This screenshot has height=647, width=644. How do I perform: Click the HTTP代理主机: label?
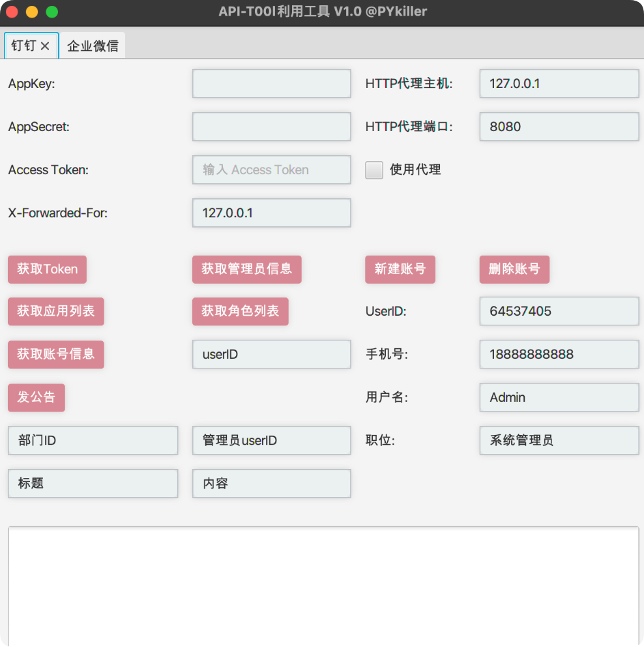pyautogui.click(x=409, y=83)
